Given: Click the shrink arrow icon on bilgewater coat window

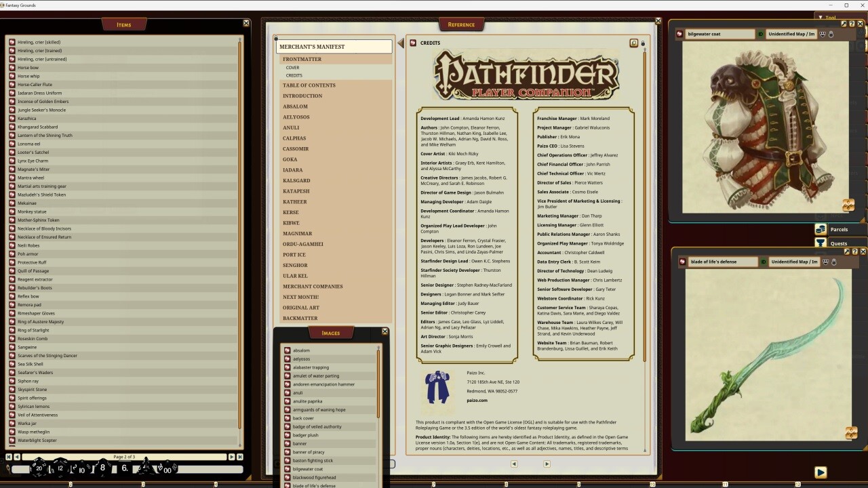Looking at the screenshot, I should (x=844, y=24).
